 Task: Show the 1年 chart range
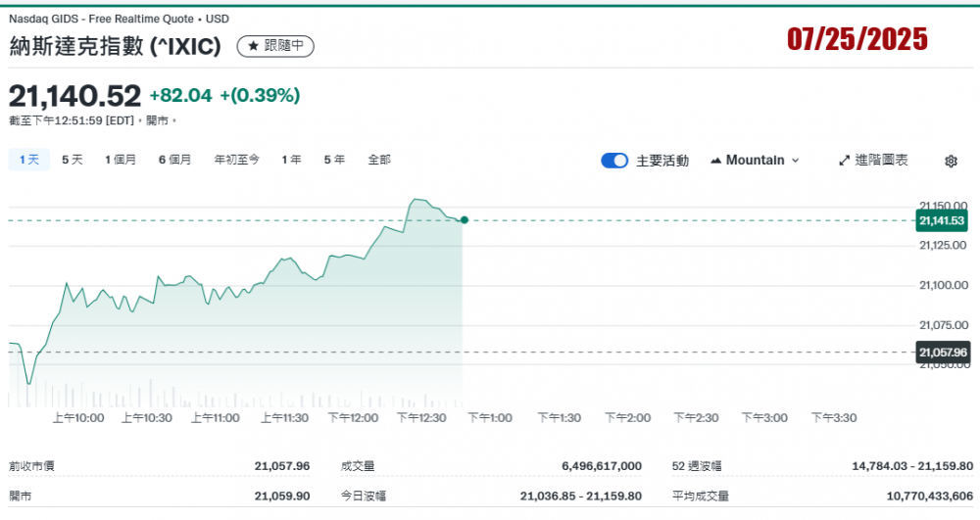tap(291, 160)
